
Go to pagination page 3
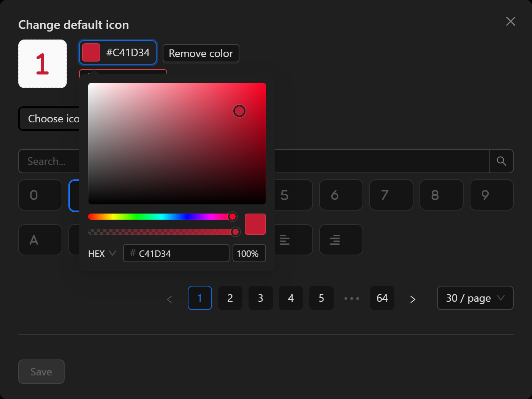pos(261,298)
